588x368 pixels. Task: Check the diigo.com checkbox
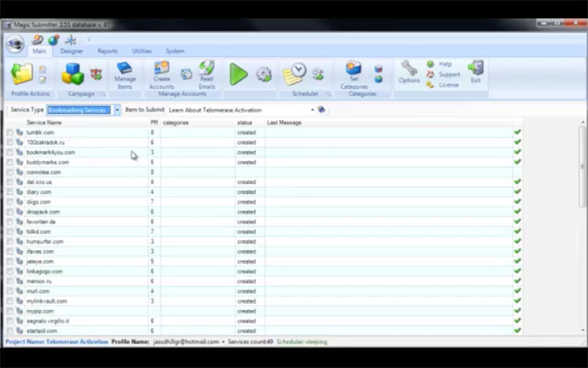10,202
